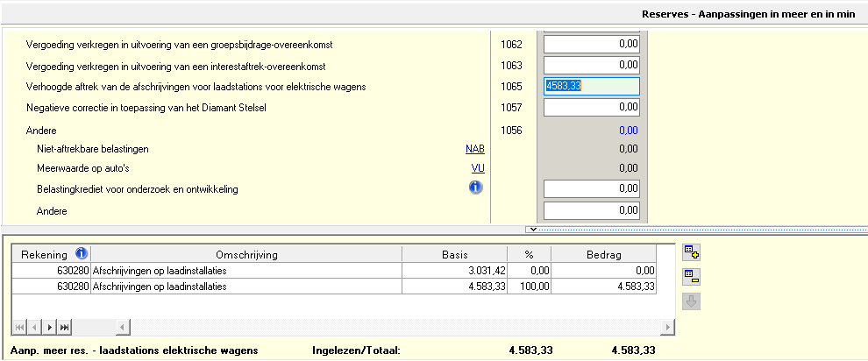The image size is (868, 361).
Task: Click the Bedrag column header
Action: [604, 254]
